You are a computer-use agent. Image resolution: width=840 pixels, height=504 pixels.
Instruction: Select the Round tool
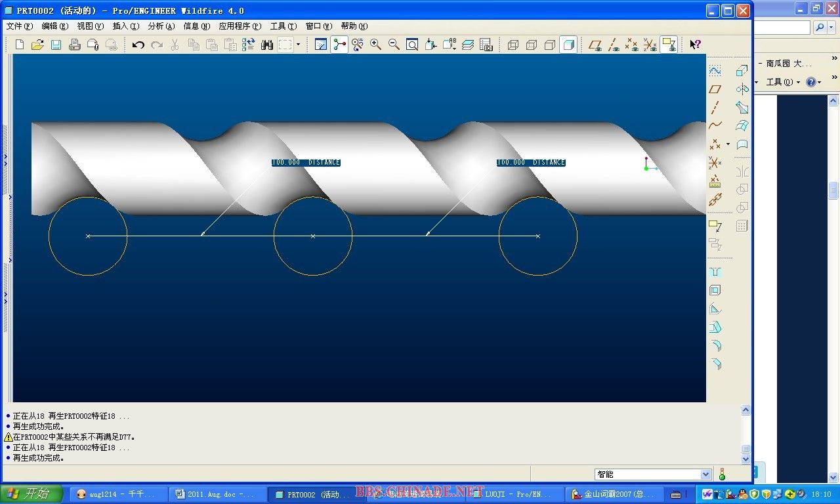[x=715, y=345]
